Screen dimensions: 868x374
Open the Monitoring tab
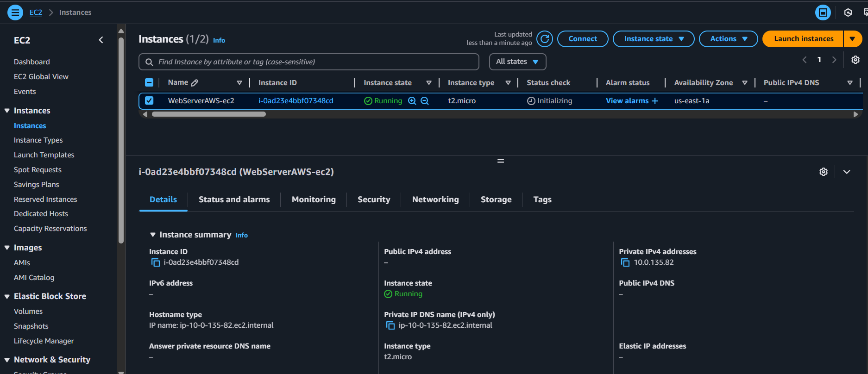point(314,199)
